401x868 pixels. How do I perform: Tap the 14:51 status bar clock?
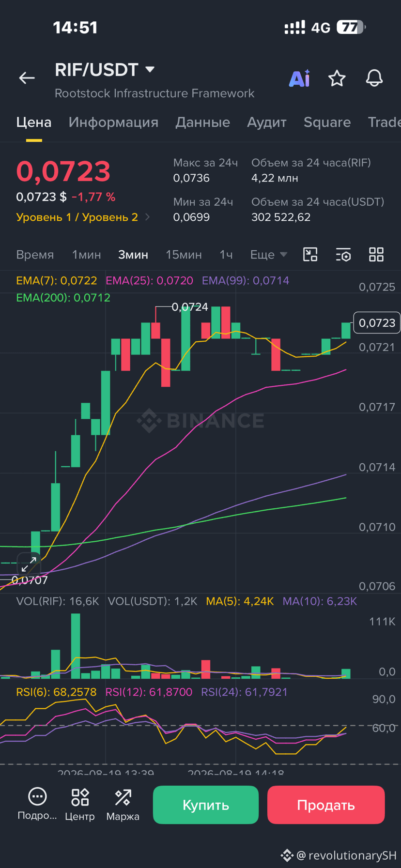75,28
